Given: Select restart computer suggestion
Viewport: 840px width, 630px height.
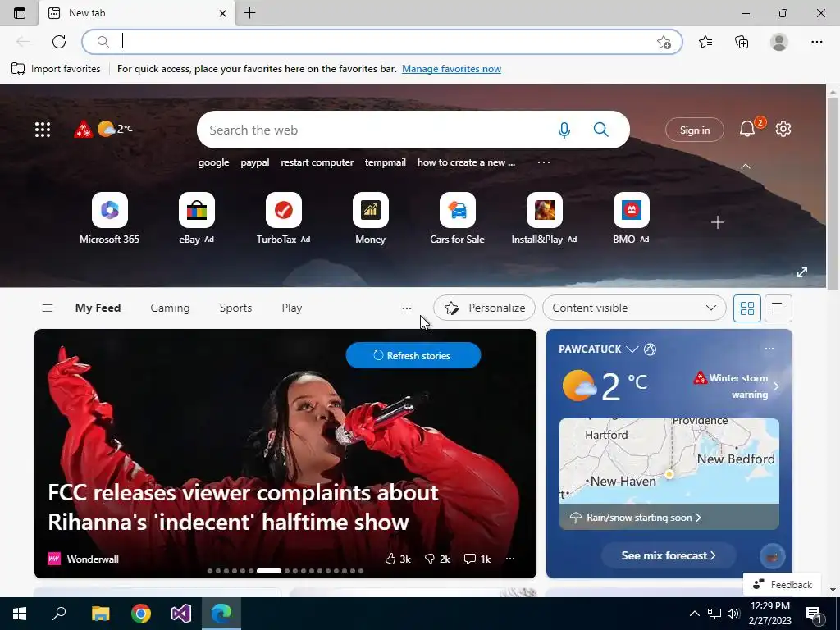Looking at the screenshot, I should tap(317, 162).
